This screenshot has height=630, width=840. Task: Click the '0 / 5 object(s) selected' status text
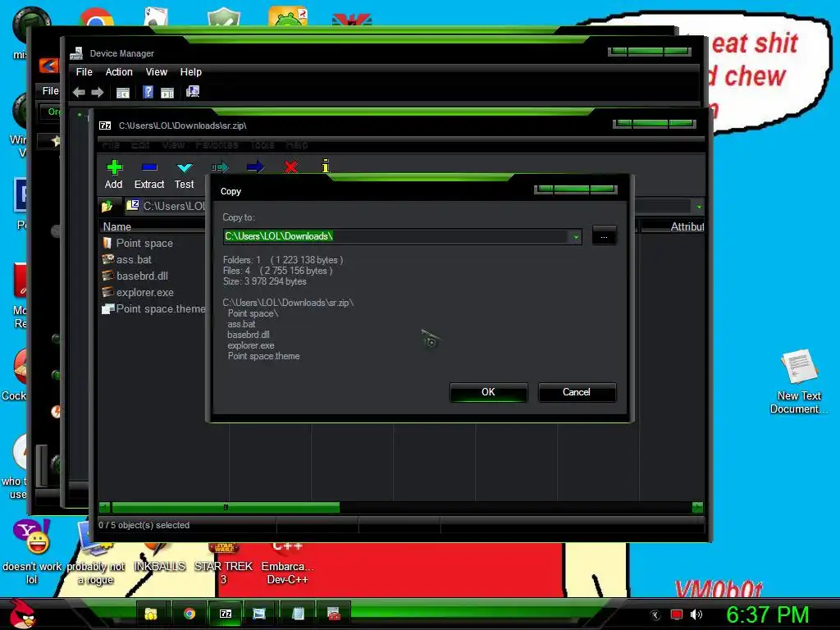click(x=144, y=525)
